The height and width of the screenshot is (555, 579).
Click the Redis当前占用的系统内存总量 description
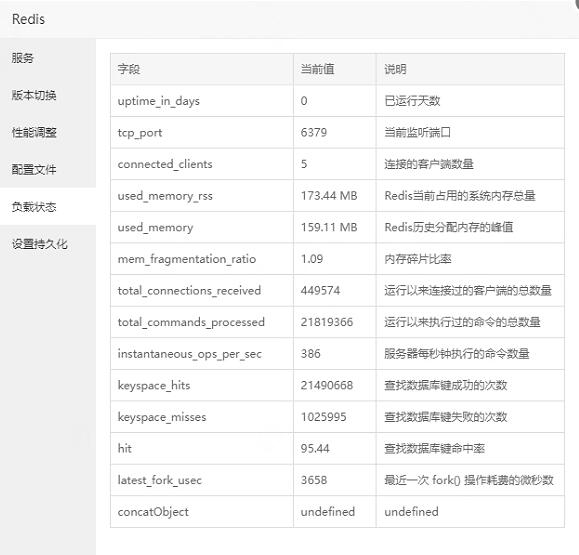coord(460,196)
